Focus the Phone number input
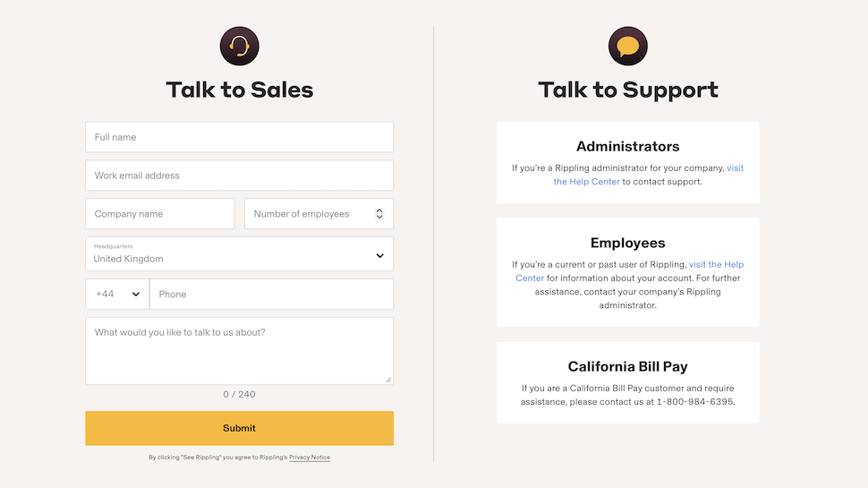The height and width of the screenshot is (488, 868). (x=271, y=294)
